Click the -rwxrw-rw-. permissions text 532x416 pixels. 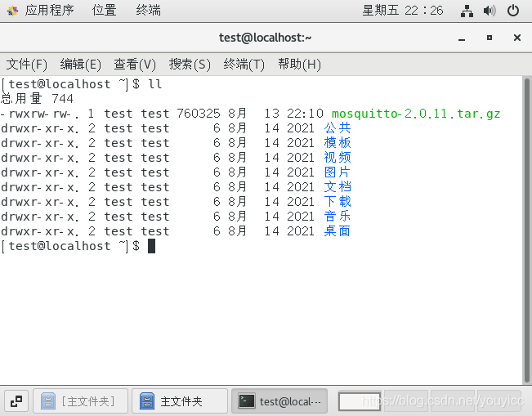pos(40,114)
